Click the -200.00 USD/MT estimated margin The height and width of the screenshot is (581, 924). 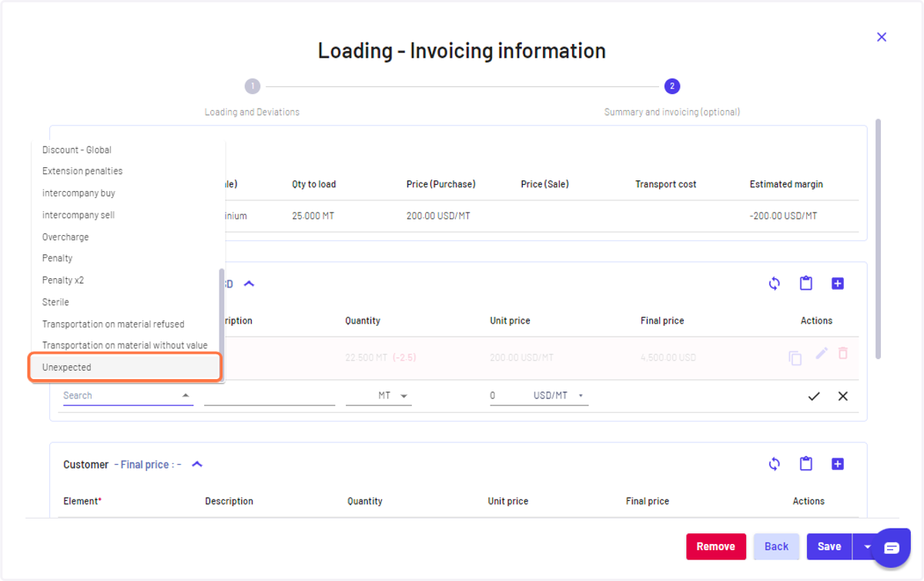[x=784, y=216]
